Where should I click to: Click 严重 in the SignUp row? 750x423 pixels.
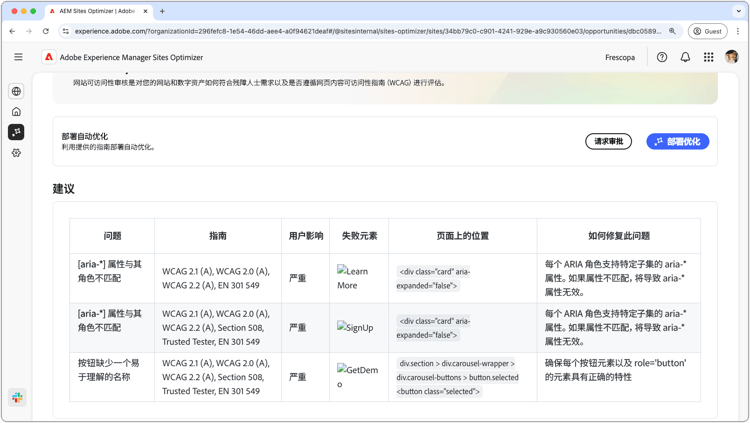point(298,328)
